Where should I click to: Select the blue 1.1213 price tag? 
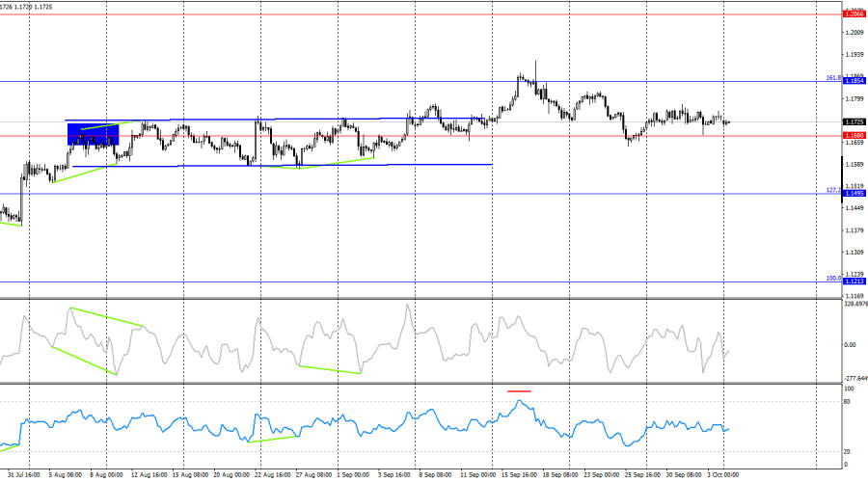(854, 281)
